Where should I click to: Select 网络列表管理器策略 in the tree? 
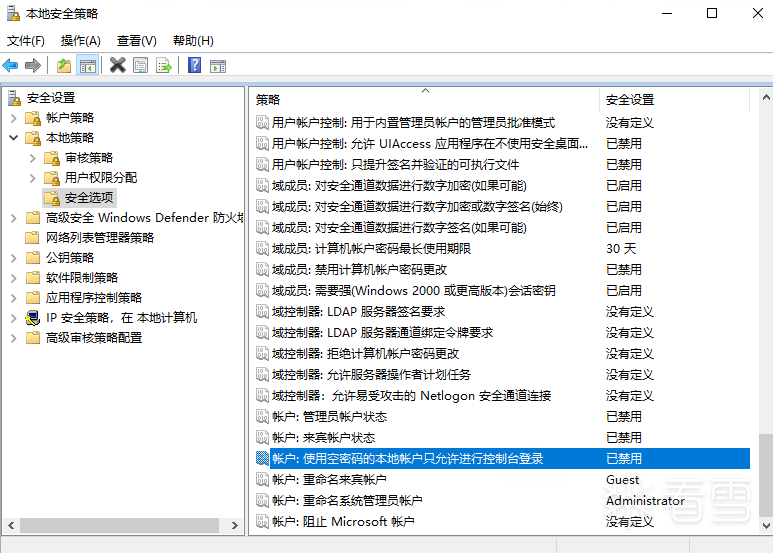click(x=100, y=238)
